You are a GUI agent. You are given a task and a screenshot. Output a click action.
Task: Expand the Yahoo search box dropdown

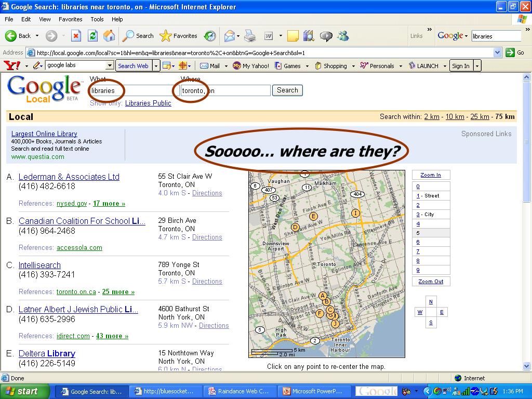110,65
